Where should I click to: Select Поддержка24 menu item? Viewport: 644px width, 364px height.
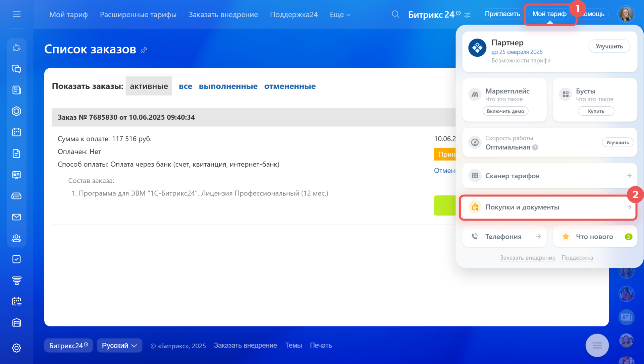[294, 15]
